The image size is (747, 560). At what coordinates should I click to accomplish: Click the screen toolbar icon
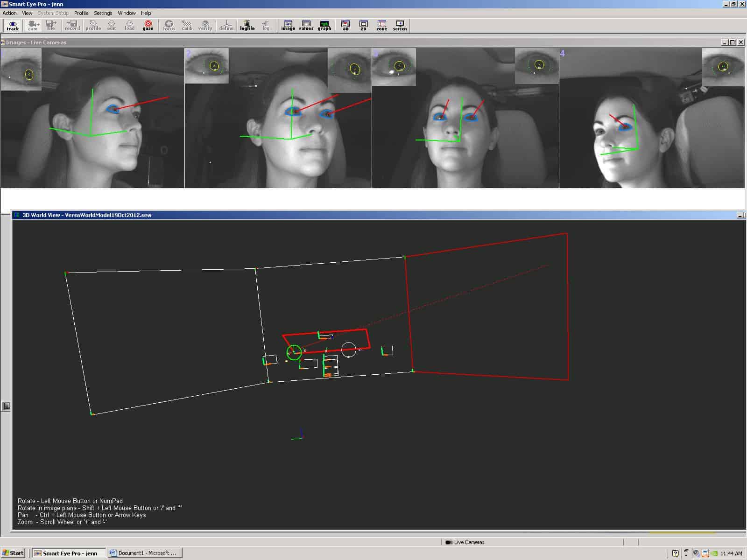(400, 25)
